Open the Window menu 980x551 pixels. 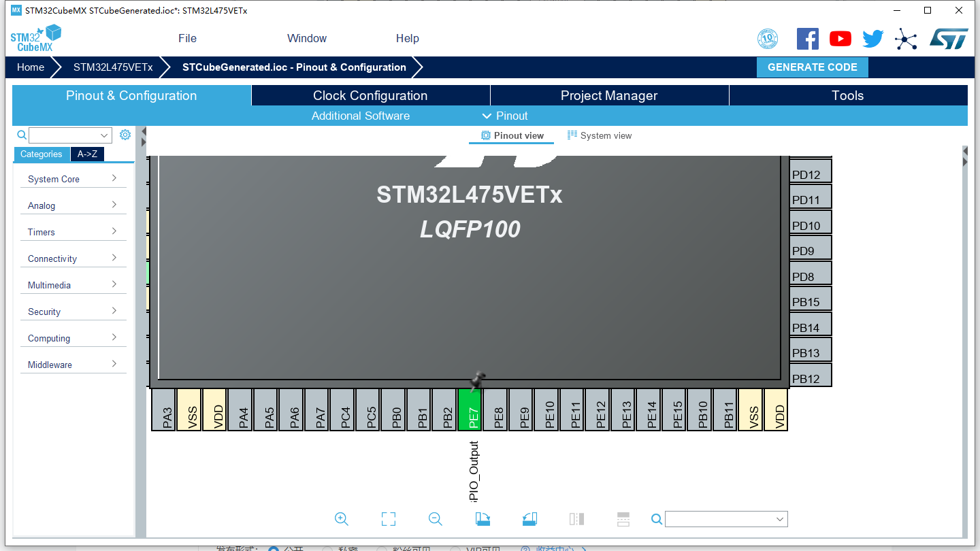click(x=306, y=38)
